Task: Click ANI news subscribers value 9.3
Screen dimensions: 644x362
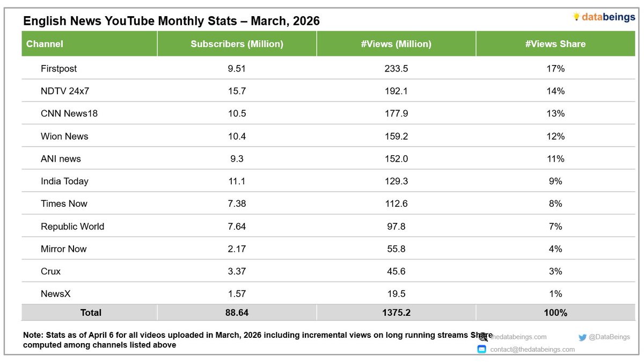Action: pos(237,159)
